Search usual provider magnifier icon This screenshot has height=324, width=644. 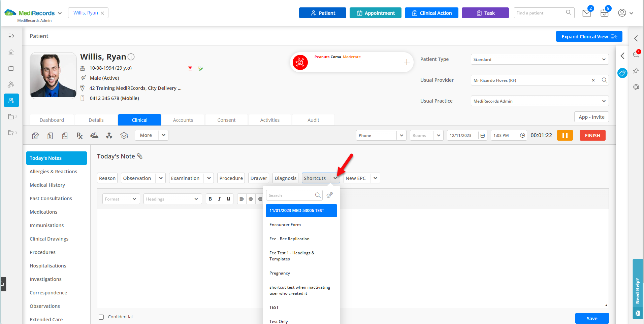(x=604, y=80)
